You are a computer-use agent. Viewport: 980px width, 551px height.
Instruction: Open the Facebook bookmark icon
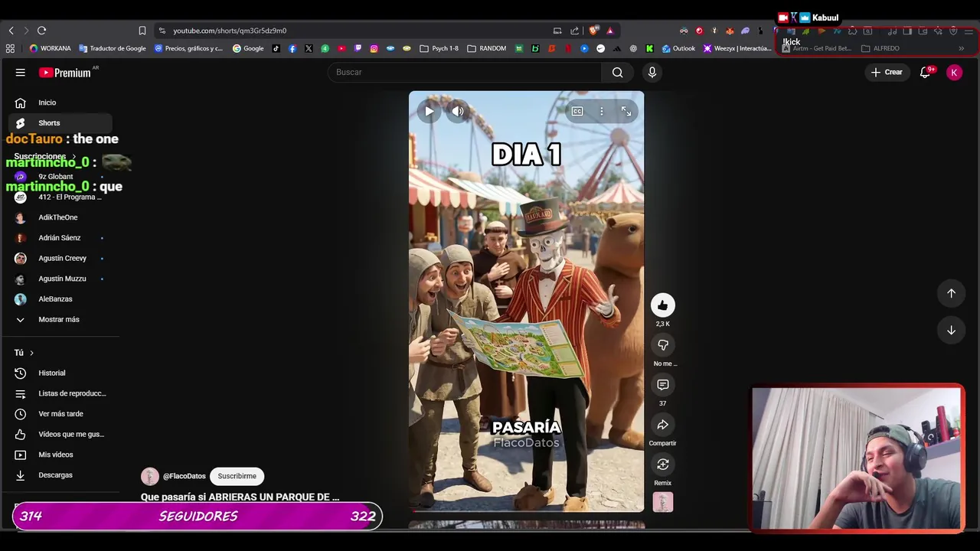pyautogui.click(x=292, y=48)
